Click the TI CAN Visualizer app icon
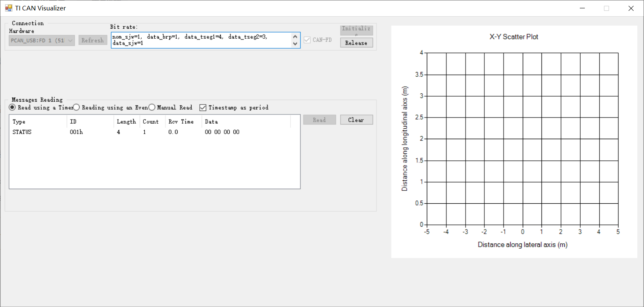644x307 pixels. (x=8, y=8)
